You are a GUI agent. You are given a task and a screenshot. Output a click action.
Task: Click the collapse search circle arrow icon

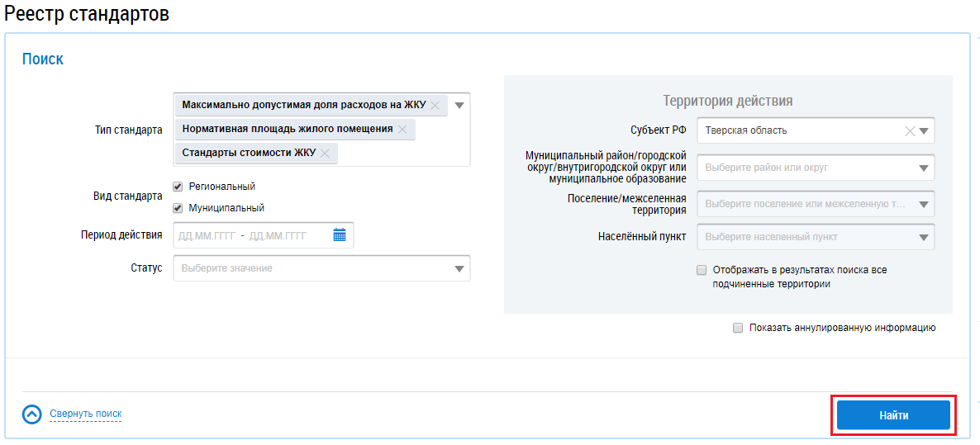31,414
